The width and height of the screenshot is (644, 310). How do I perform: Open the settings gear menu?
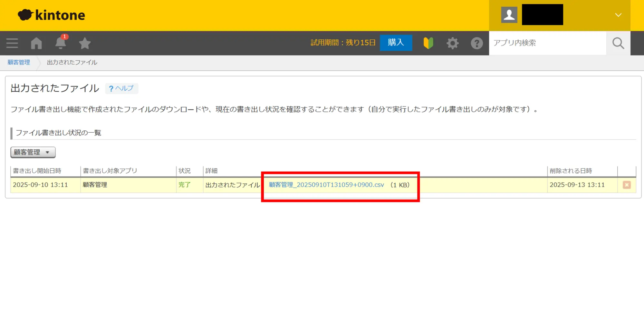coord(452,43)
